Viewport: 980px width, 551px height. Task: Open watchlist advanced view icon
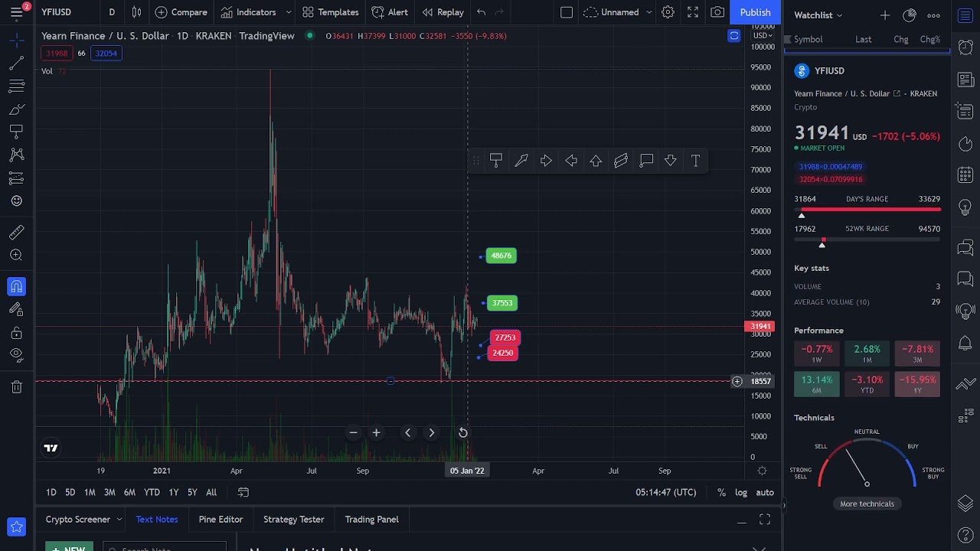tap(910, 15)
